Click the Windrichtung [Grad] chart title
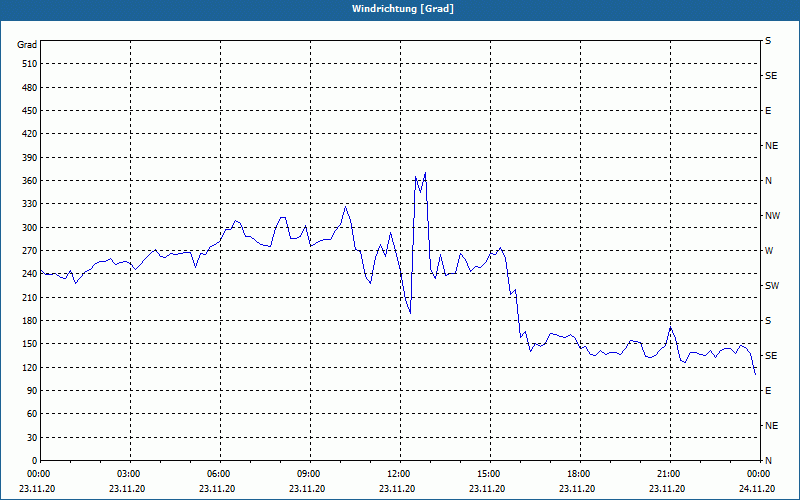The height and width of the screenshot is (500, 800). pos(403,9)
